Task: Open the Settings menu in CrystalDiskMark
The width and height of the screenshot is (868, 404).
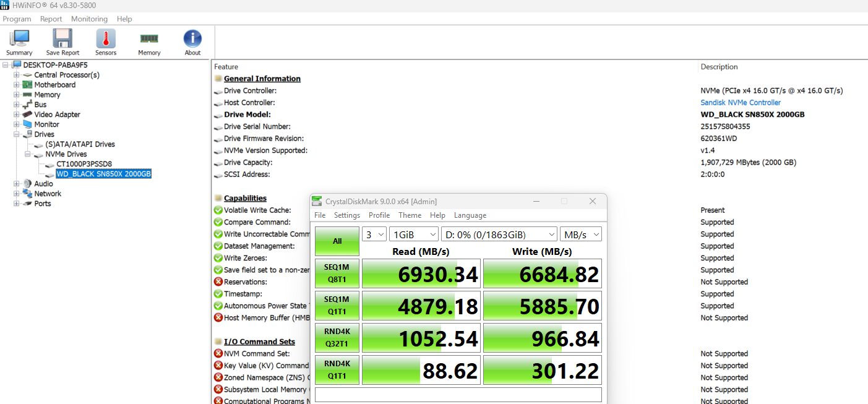Action: click(x=347, y=215)
